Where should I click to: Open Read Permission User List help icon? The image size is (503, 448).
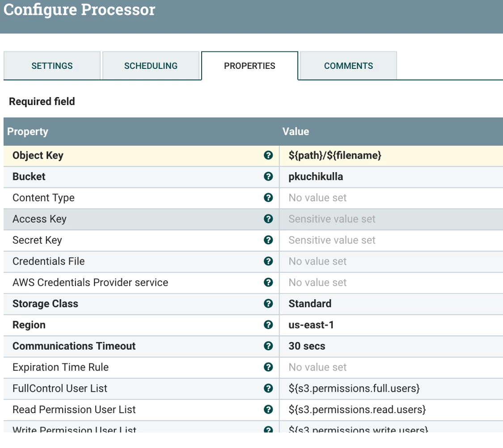point(268,410)
